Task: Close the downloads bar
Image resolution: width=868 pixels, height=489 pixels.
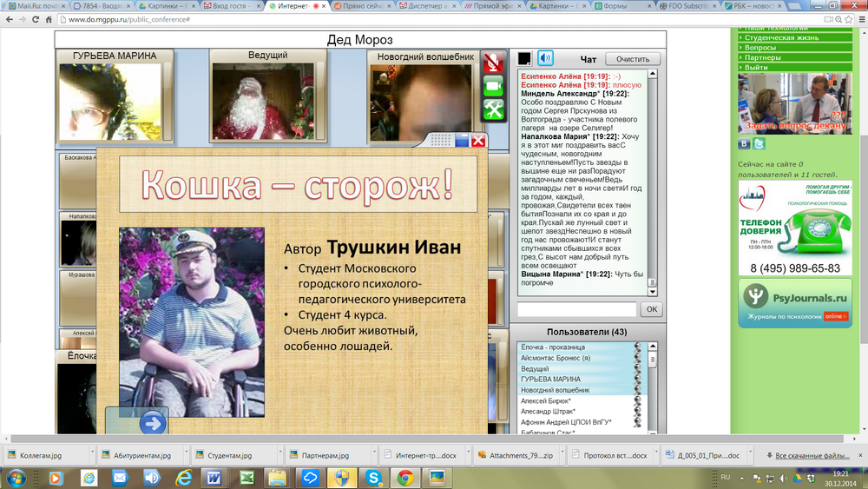Action: [860, 455]
